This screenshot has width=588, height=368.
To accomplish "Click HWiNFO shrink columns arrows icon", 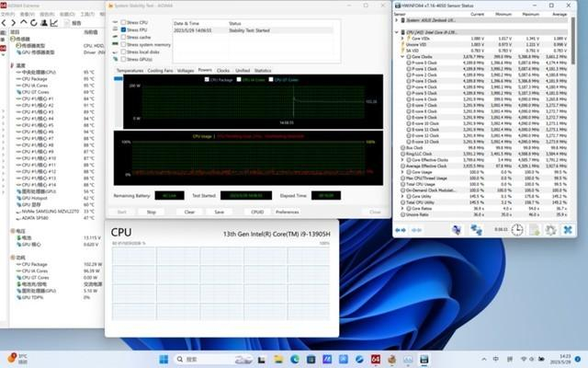I will [416, 230].
